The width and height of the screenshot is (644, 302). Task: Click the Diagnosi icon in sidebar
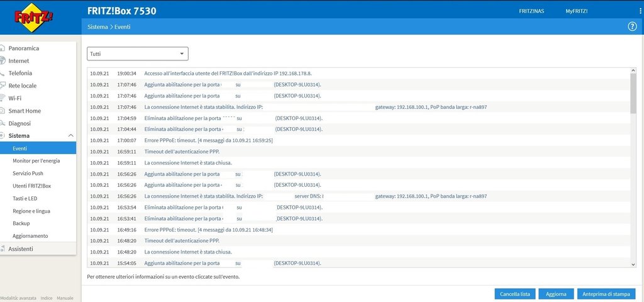pyautogui.click(x=3, y=123)
